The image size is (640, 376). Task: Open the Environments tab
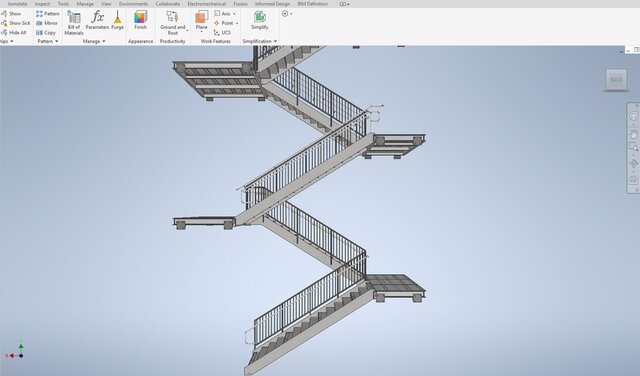(133, 4)
